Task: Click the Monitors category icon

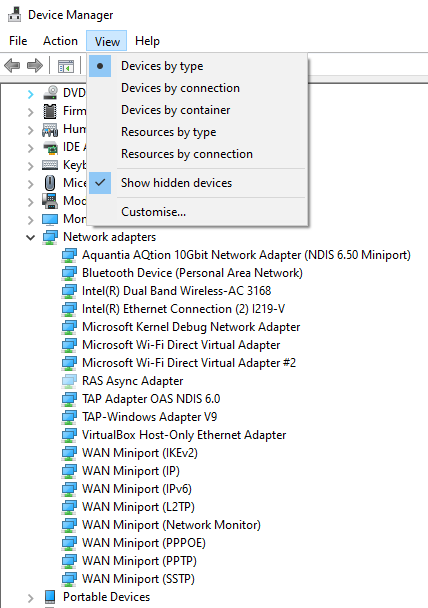Action: [50, 219]
